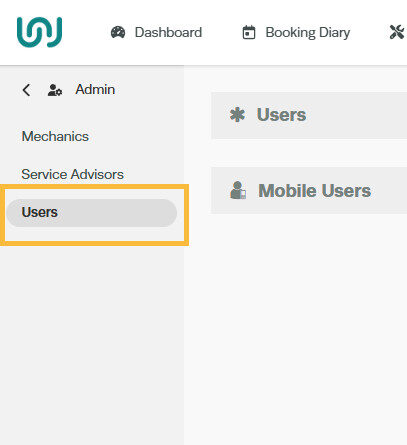Open the Users card in main panel

coord(309,115)
